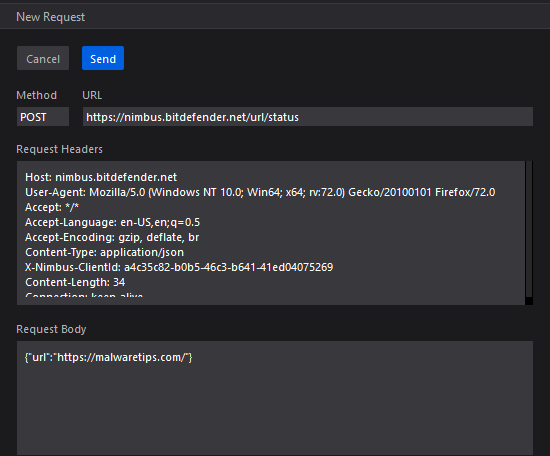Image resolution: width=550 pixels, height=456 pixels.
Task: Click the 'Host: nimbus.bitdefender.net' header line
Action: coord(101,177)
